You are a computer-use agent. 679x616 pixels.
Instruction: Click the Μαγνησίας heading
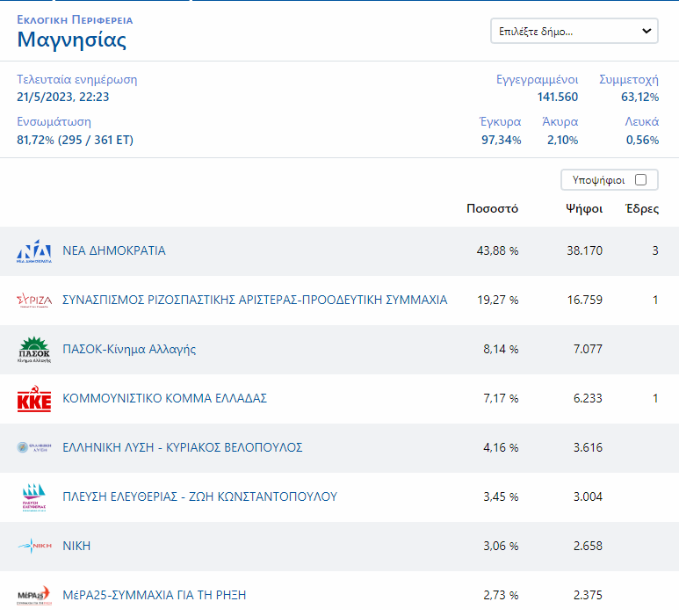tap(71, 40)
